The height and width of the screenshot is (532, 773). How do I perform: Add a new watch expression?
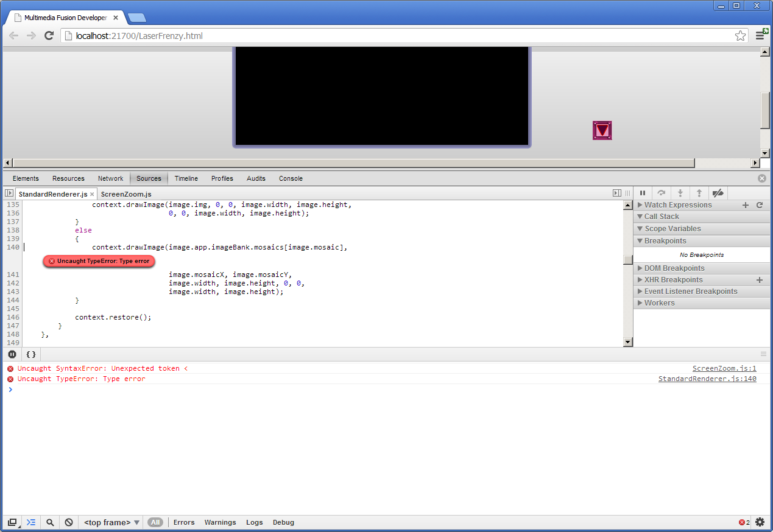746,205
